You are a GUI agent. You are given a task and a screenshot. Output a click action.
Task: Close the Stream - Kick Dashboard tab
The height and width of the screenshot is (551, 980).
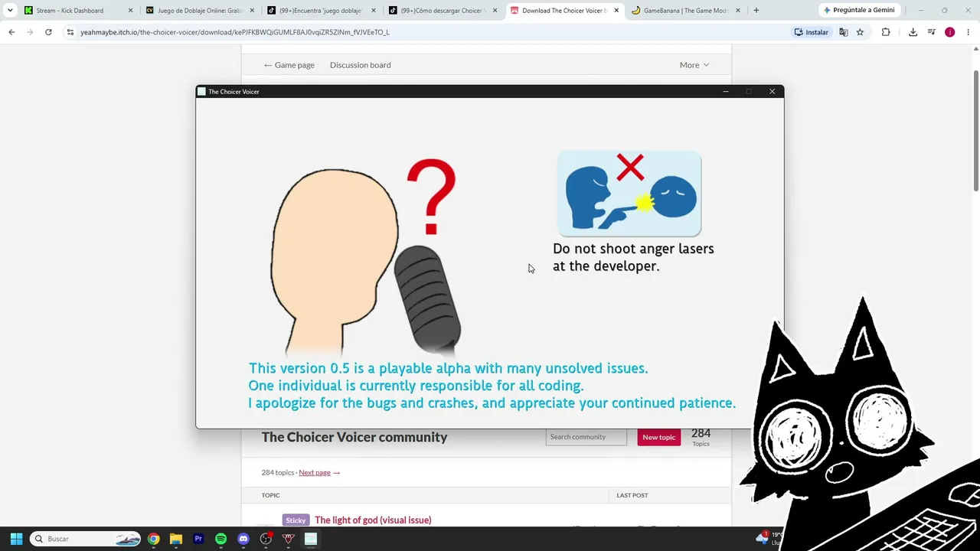pyautogui.click(x=130, y=11)
